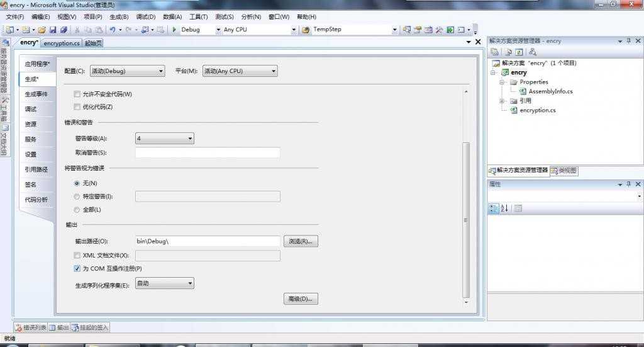Click the Find in Files icon beside TempStep
Viewport: 644px width, 347px height.
tap(306, 30)
